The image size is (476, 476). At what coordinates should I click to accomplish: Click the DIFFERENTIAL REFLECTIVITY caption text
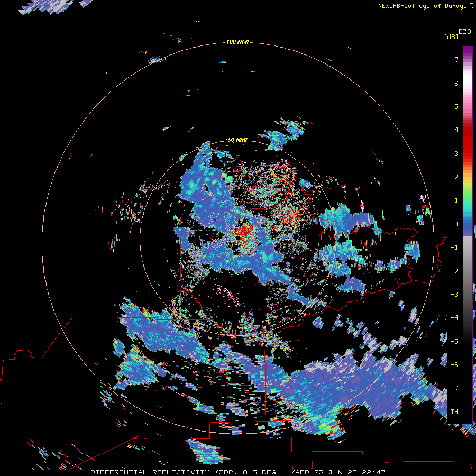(x=150, y=472)
